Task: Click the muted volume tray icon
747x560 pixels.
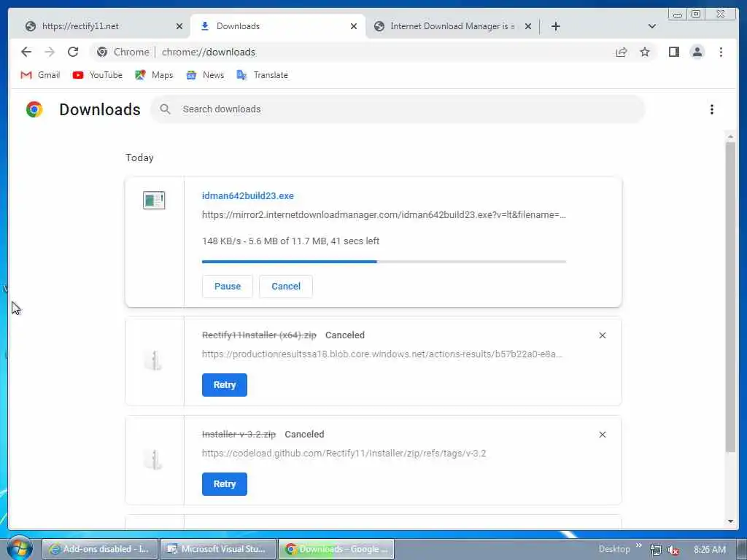Action: [x=673, y=550]
